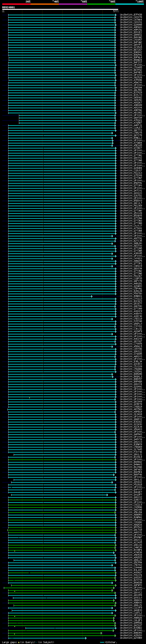Select hit UniRef100_Q8H8S1
The image size is (146, 644).
(131, 35)
